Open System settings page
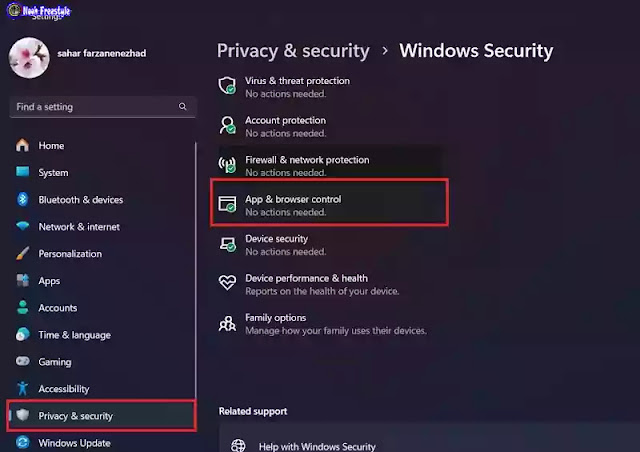The width and height of the screenshot is (640, 452). click(x=101, y=172)
